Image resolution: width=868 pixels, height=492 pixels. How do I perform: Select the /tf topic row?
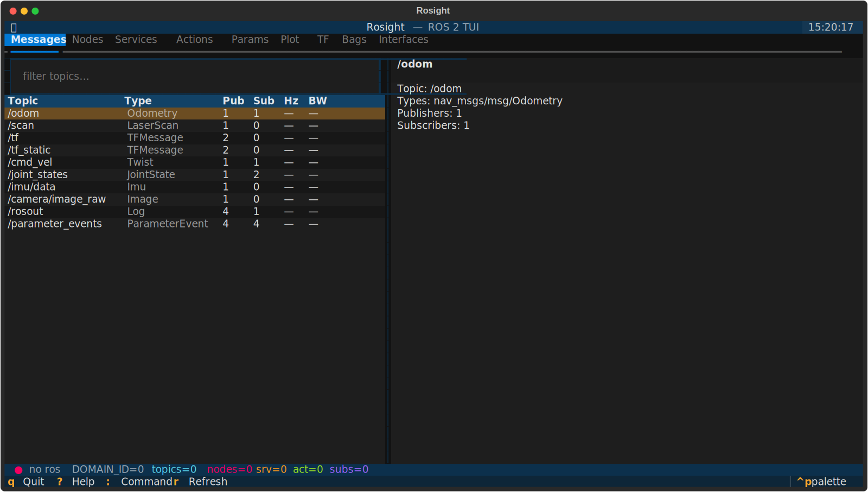click(x=195, y=138)
